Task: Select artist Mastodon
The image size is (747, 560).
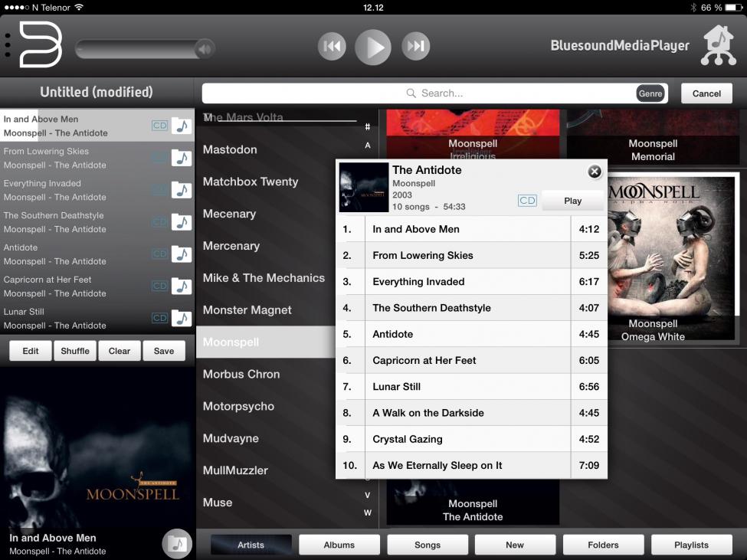Action: (x=230, y=149)
